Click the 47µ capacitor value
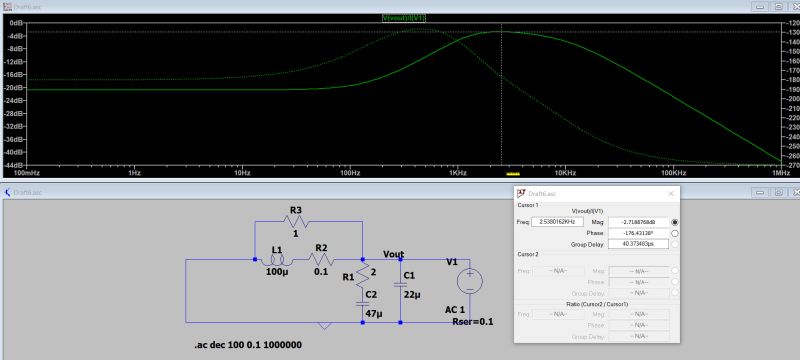Viewport: 800px width, 360px height. [x=374, y=314]
